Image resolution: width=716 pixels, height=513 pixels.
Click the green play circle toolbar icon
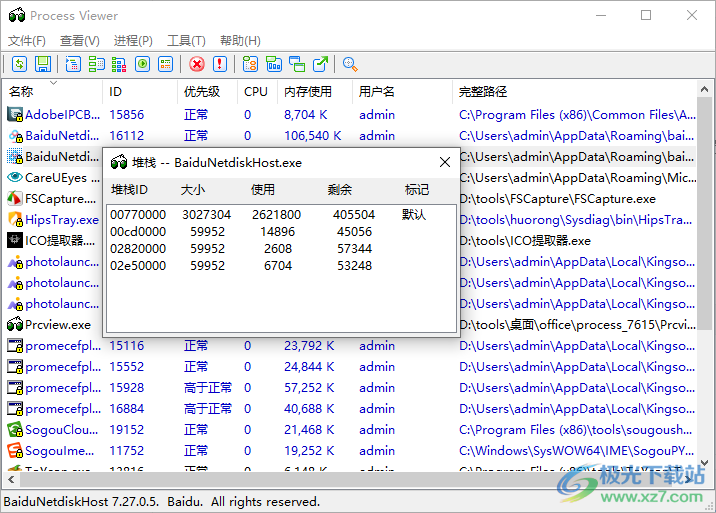142,64
